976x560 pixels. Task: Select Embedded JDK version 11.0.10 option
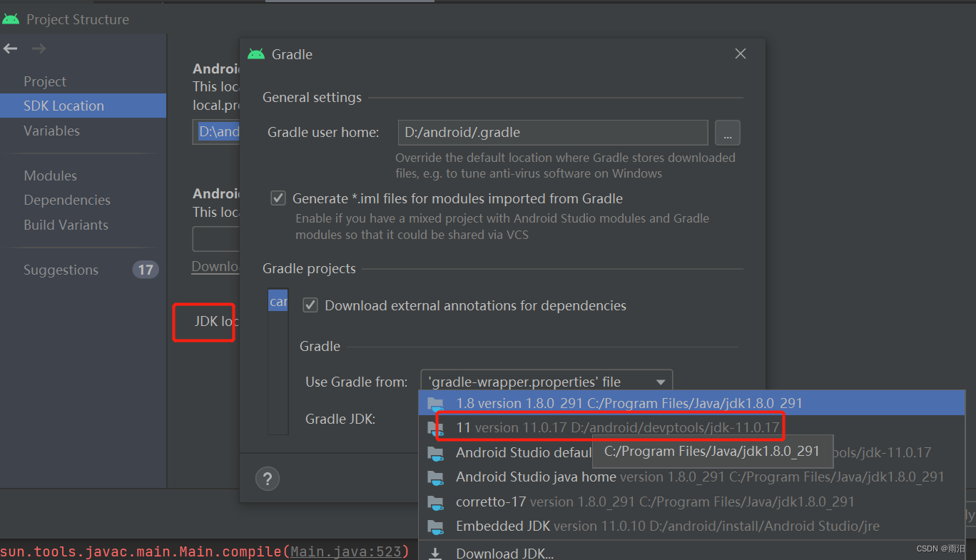(x=691, y=526)
